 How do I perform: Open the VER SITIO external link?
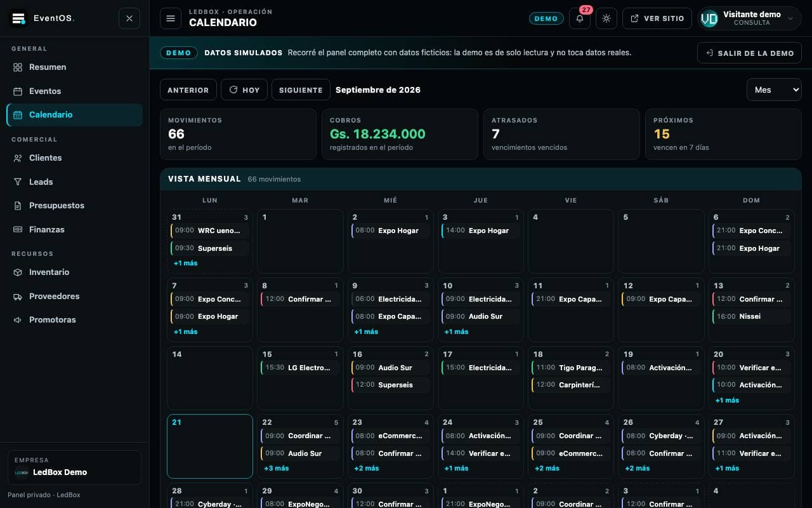(x=657, y=18)
